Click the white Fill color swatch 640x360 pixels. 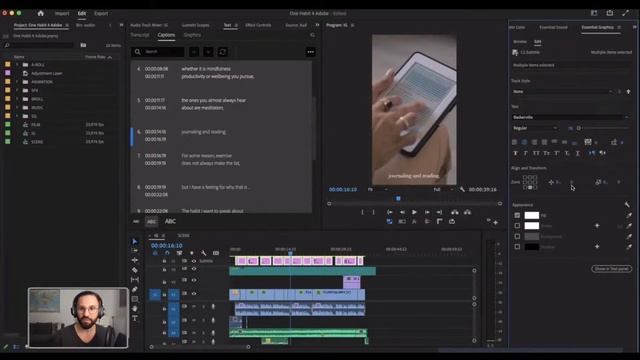[531, 215]
